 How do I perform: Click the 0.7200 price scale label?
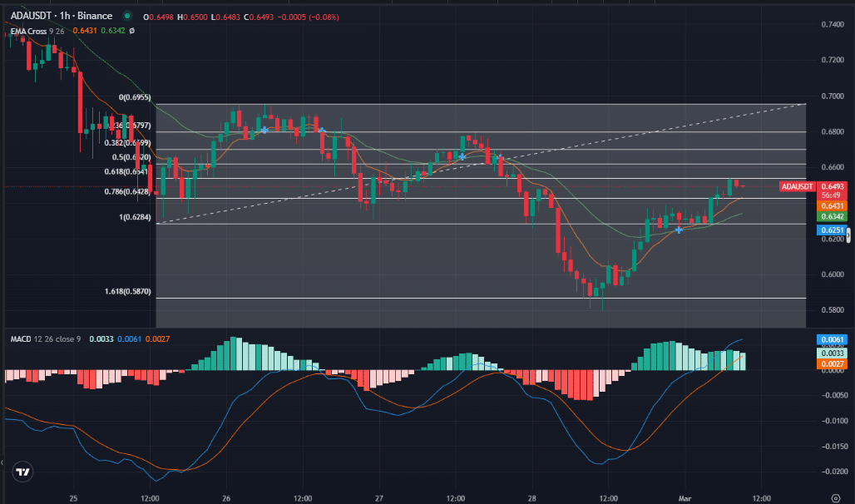(833, 60)
